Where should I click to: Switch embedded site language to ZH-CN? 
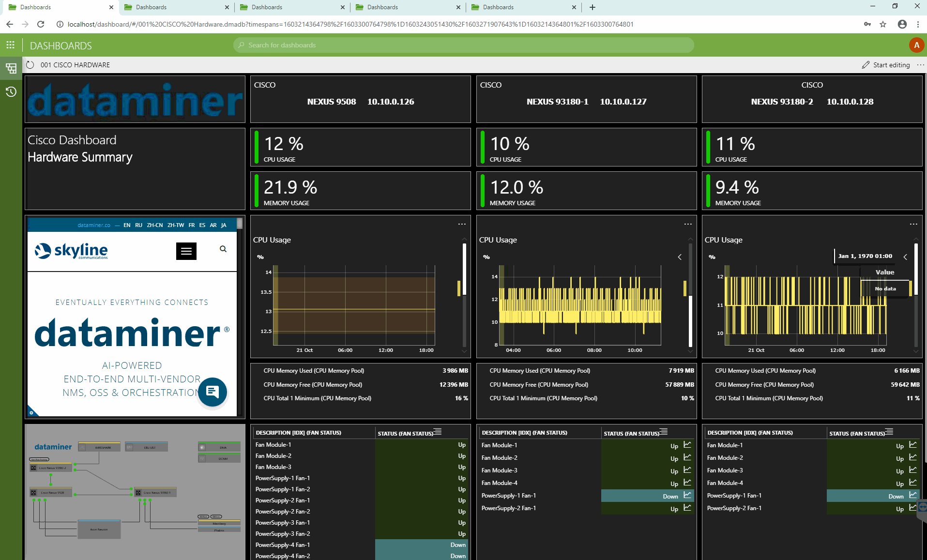(x=155, y=225)
